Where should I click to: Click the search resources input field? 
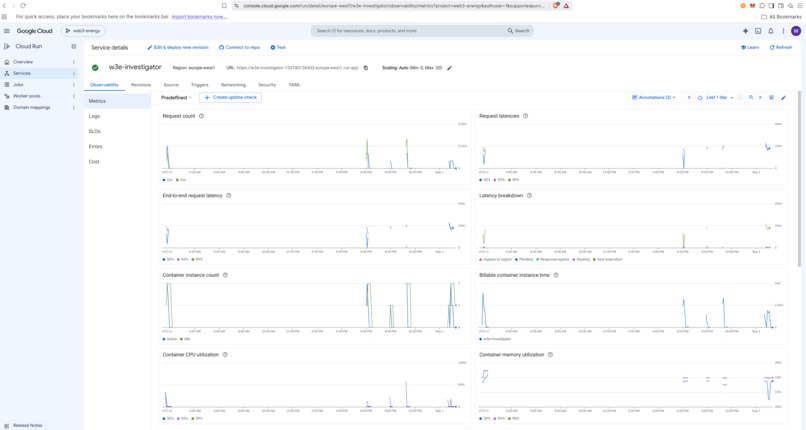(410, 31)
